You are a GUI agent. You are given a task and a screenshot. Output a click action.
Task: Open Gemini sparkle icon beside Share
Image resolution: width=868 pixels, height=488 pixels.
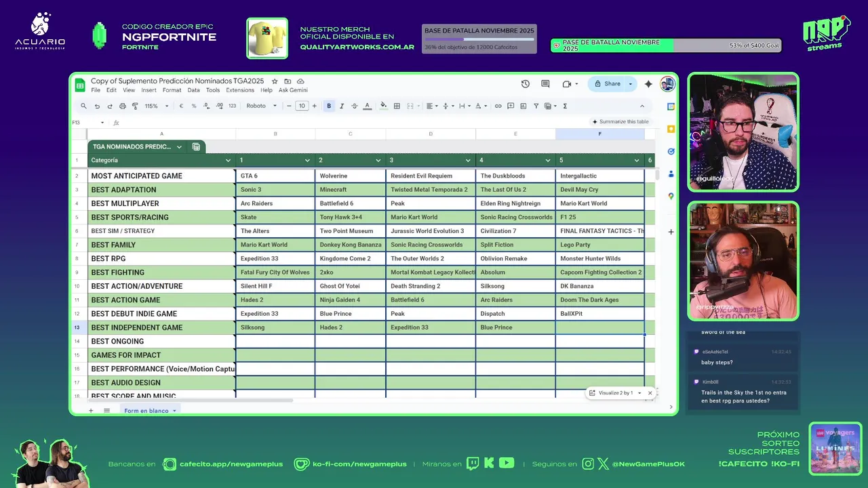tap(648, 84)
